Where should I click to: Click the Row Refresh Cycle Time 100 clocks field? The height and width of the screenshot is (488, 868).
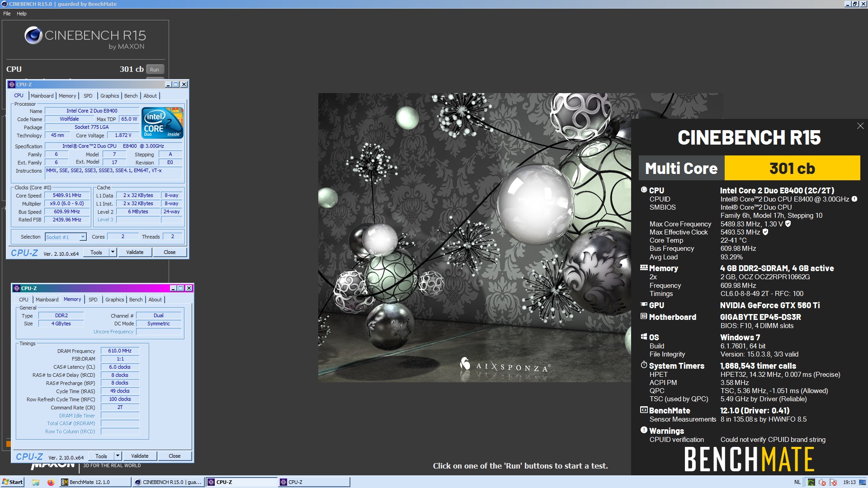pos(120,399)
